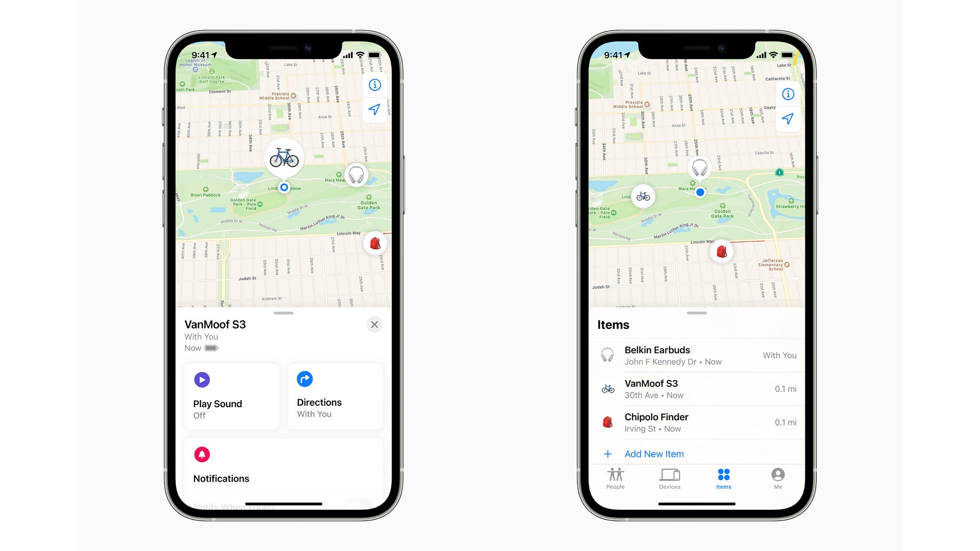Toggle the info button on the map
The height and width of the screenshot is (551, 980).
374,85
